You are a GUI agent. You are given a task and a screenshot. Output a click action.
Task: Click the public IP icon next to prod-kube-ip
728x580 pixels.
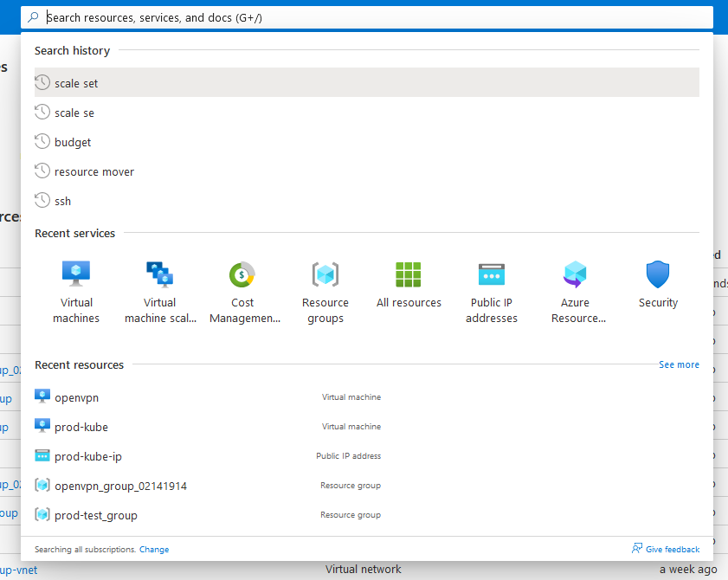(x=42, y=455)
